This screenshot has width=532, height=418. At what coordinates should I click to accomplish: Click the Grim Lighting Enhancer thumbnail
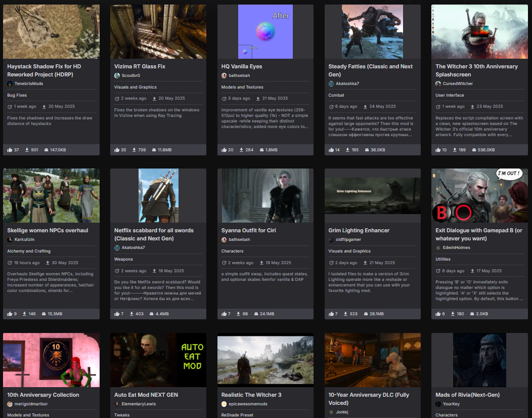(373, 195)
